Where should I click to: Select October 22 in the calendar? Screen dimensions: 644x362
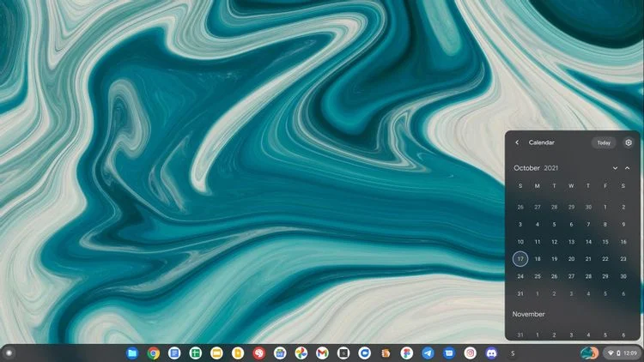click(x=605, y=258)
